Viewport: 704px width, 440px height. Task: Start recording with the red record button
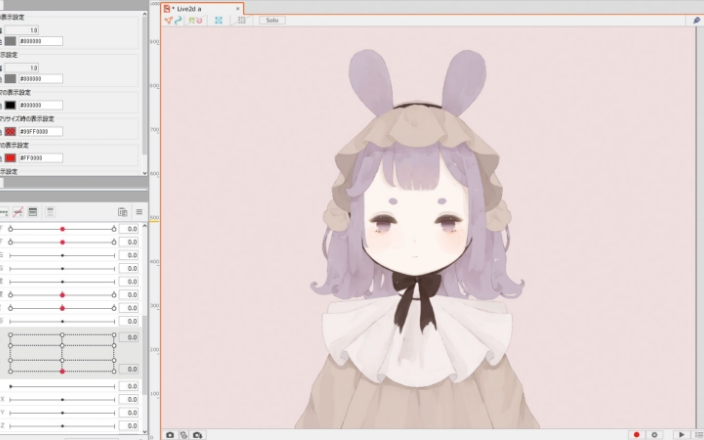pos(636,435)
